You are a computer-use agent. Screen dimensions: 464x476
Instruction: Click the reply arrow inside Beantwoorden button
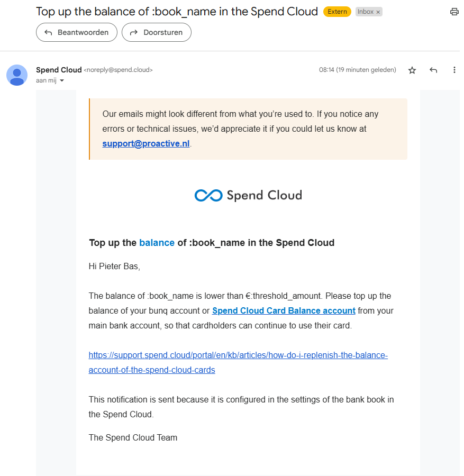(48, 32)
